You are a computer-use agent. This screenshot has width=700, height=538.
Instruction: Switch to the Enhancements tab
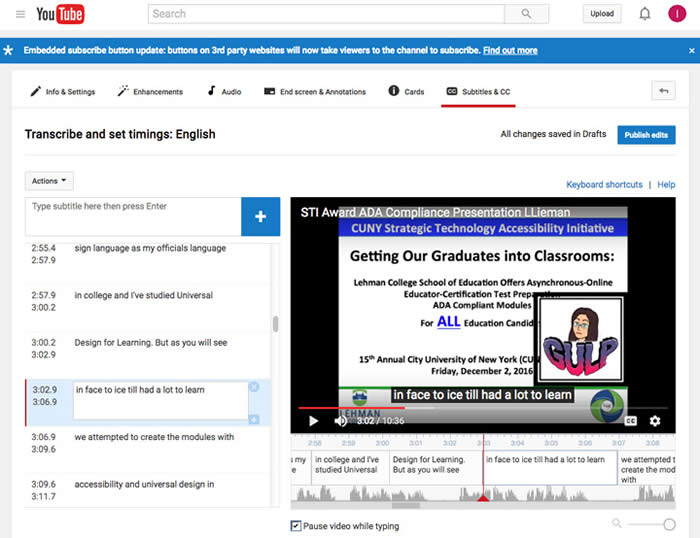coord(150,92)
